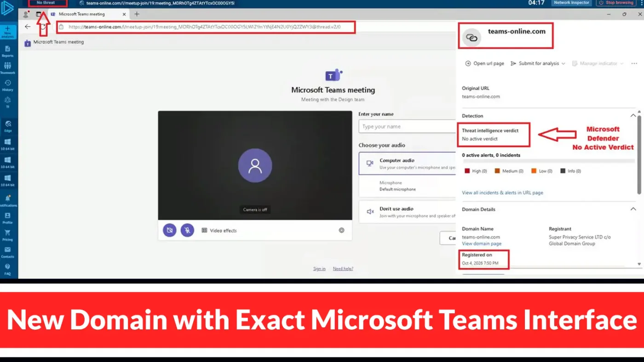Viewport: 644px width, 362px height.
Task: Collapse the Domain Details section
Action: 633,209
